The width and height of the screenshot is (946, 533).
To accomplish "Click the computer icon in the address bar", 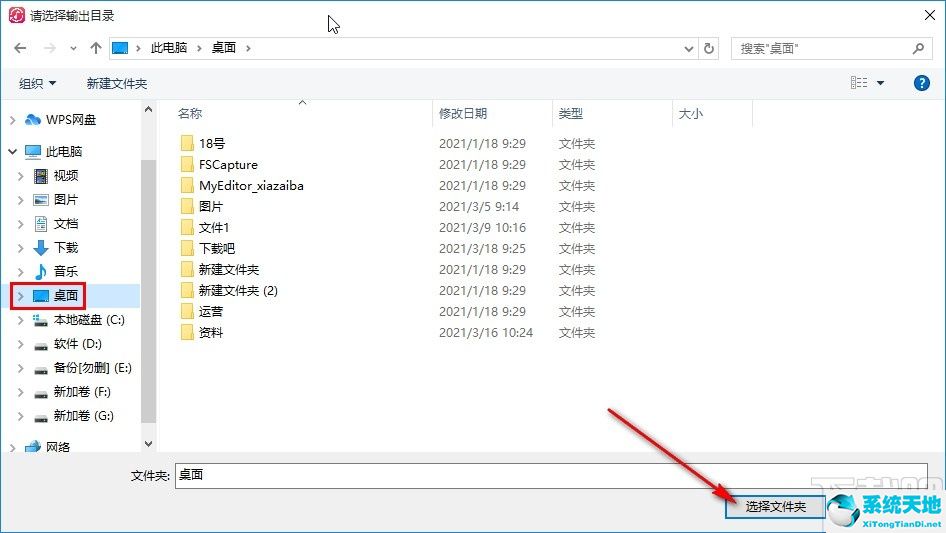I will pos(120,48).
